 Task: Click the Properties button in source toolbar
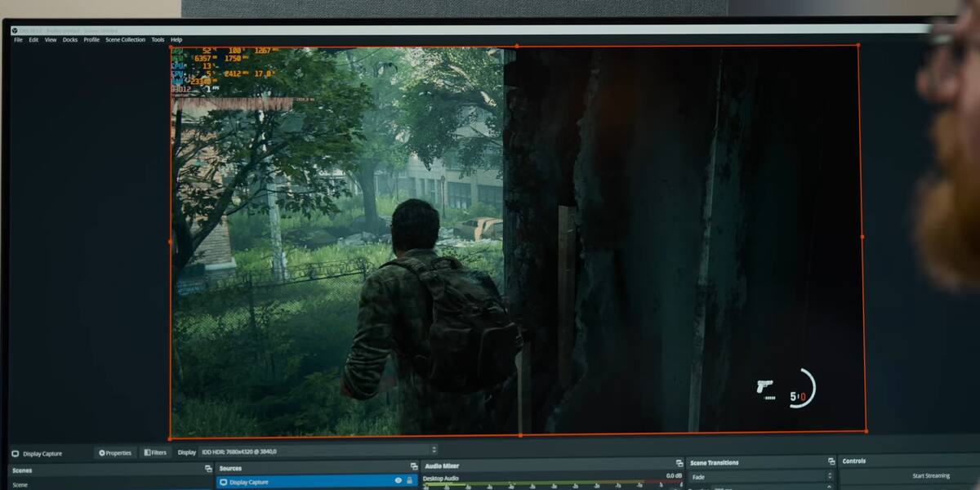coord(115,452)
